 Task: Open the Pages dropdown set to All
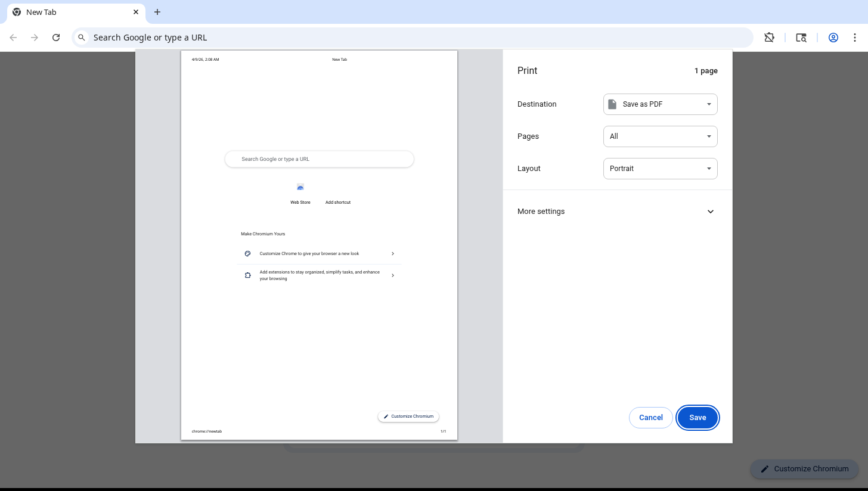tap(660, 136)
